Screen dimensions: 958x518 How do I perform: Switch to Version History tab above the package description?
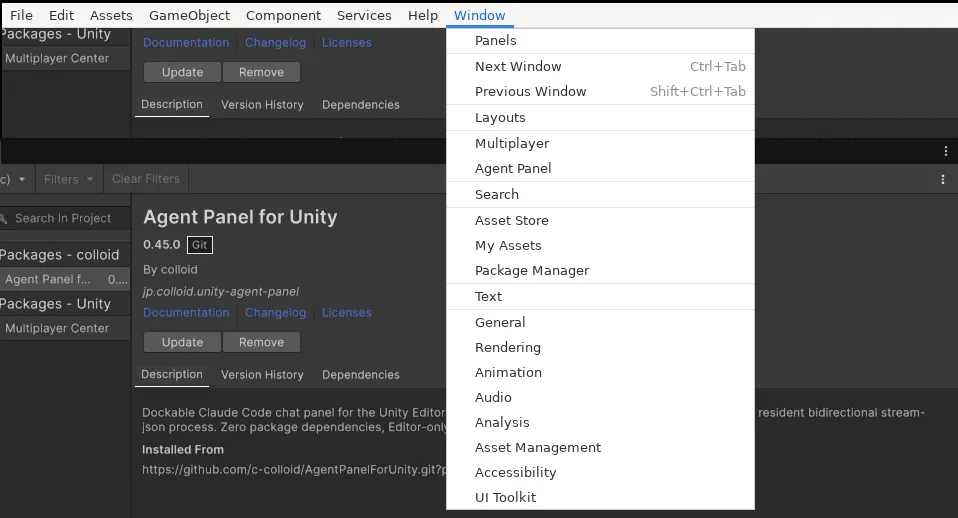coord(262,375)
